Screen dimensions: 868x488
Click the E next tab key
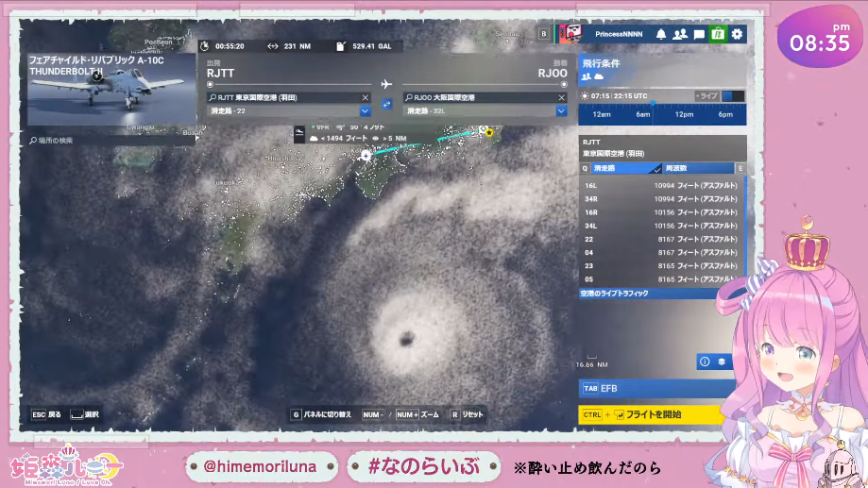[740, 168]
